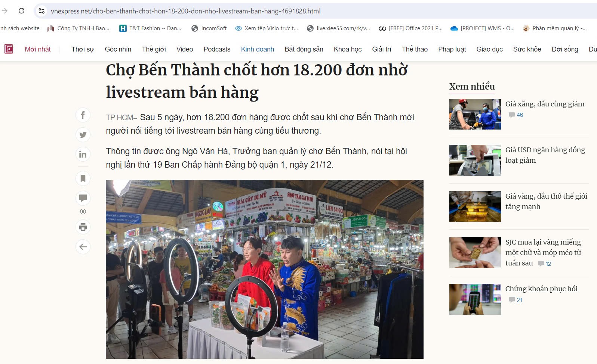Image resolution: width=597 pixels, height=364 pixels.
Task: Share article on LinkedIn
Action: pyautogui.click(x=83, y=154)
